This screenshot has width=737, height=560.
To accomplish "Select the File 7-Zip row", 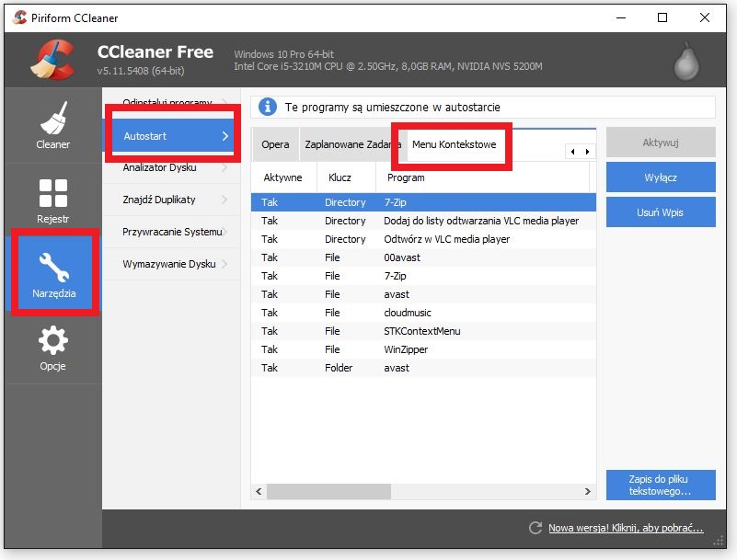I will 423,276.
